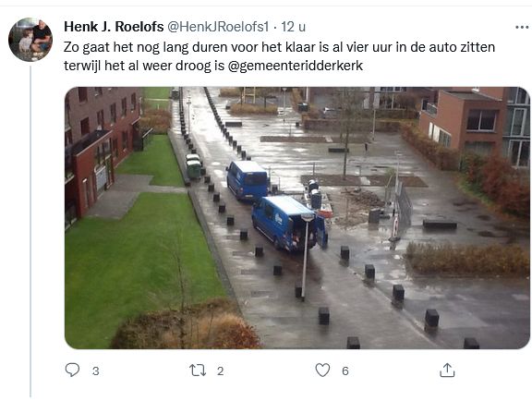Image resolution: width=532 pixels, height=401 pixels.
Task: Open the @gemeenteridderkerk mention
Action: (x=296, y=66)
